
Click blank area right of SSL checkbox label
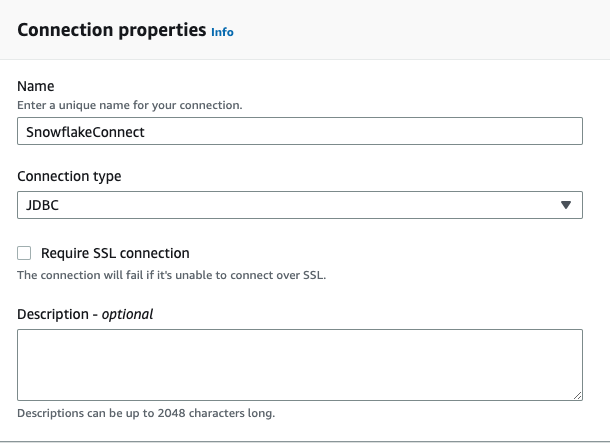tap(400, 253)
